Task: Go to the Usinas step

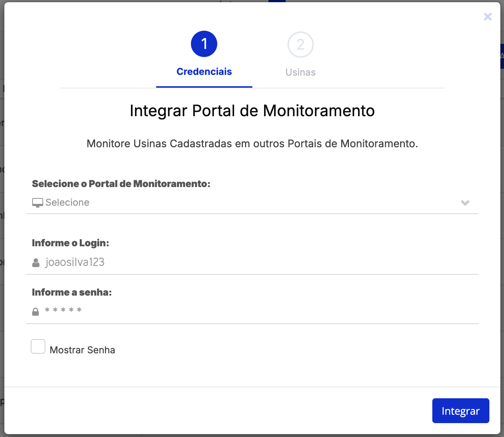Action: [x=300, y=72]
